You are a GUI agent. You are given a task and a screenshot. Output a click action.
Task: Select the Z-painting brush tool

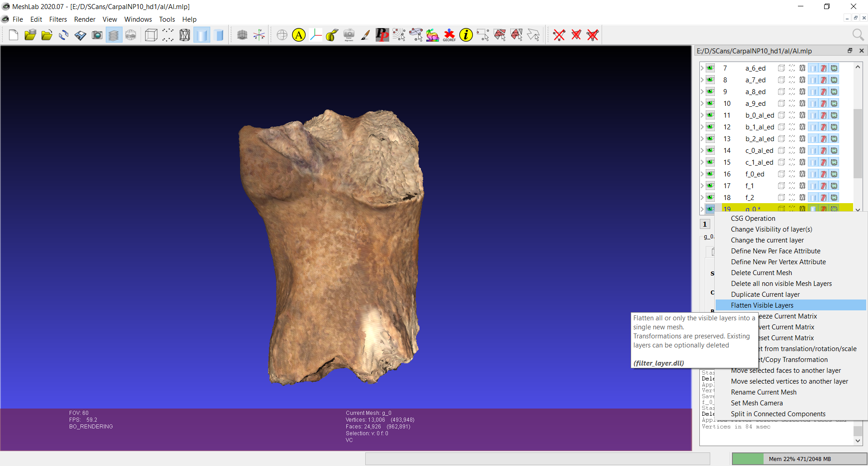click(365, 35)
